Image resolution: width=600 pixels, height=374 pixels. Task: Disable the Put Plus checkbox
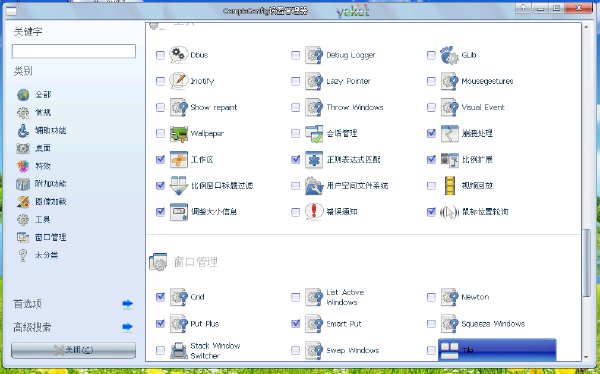pos(160,324)
